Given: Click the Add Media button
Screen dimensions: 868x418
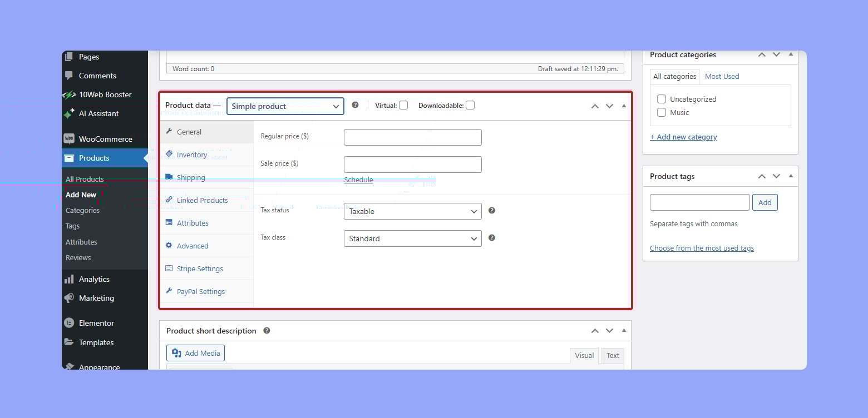Looking at the screenshot, I should [x=195, y=353].
